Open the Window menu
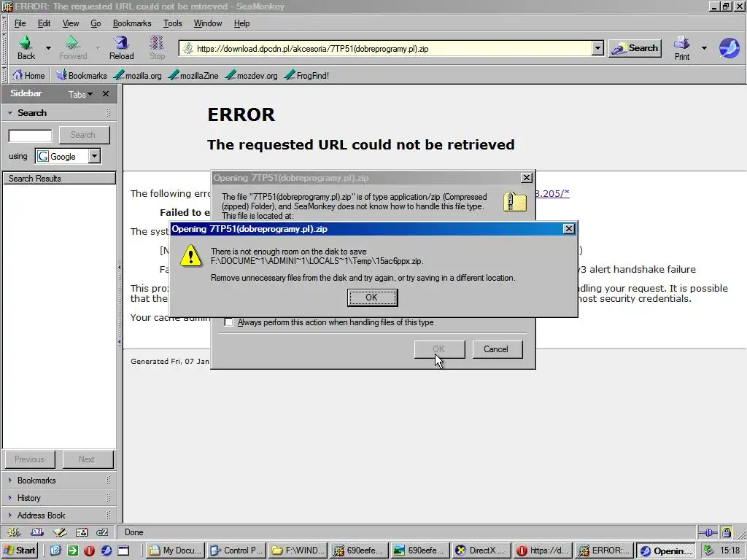The height and width of the screenshot is (560, 747). coord(208,23)
